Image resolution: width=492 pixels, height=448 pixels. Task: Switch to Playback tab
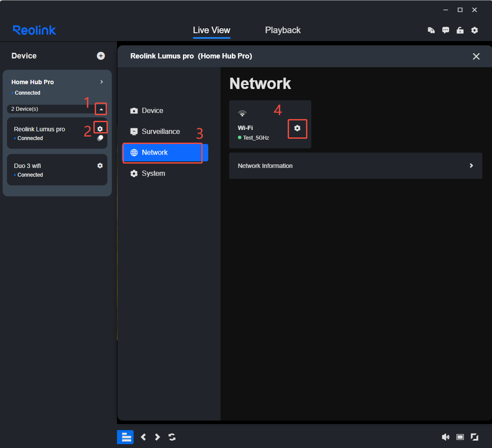coord(283,30)
